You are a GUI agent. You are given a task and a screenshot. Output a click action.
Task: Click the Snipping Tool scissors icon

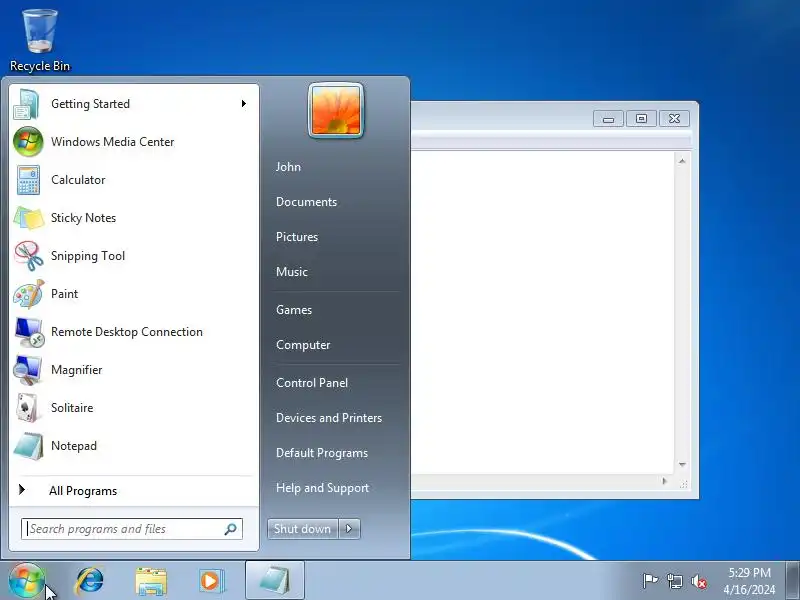(29, 256)
